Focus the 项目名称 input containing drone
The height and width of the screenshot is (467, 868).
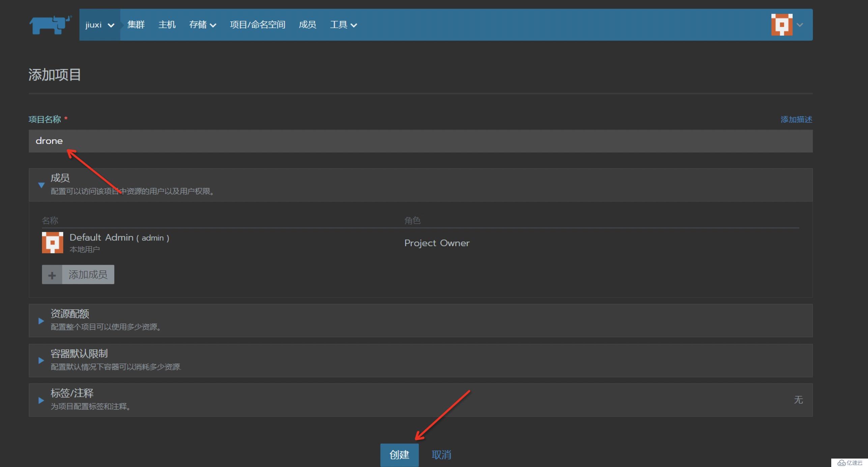pos(421,141)
